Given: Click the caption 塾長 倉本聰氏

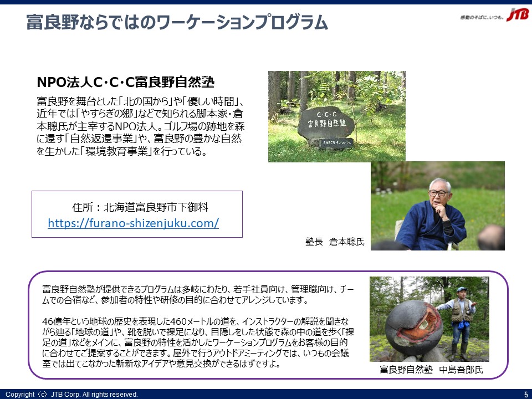Looking at the screenshot, I should coord(335,242).
